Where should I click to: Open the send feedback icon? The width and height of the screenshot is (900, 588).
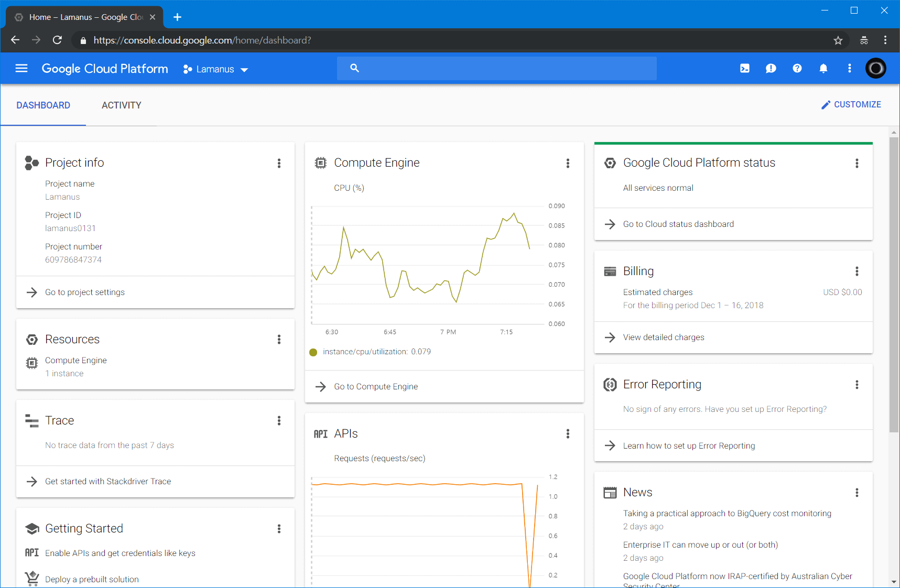coord(771,69)
